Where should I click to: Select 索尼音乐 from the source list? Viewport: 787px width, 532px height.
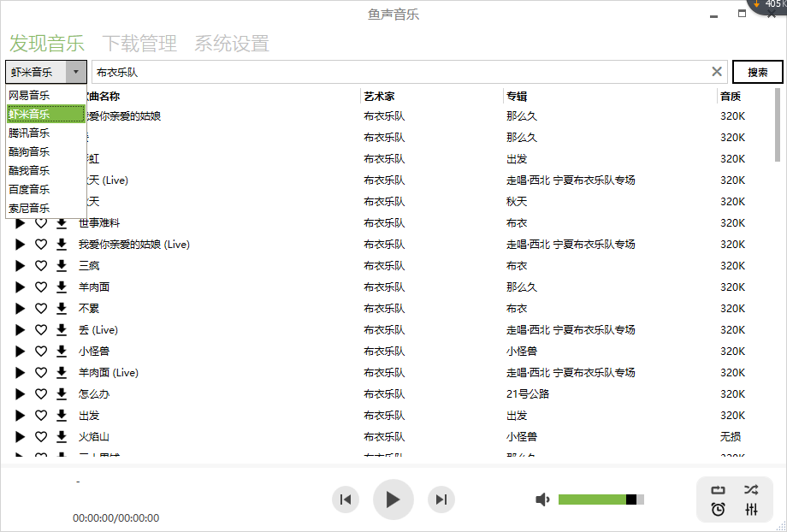45,208
